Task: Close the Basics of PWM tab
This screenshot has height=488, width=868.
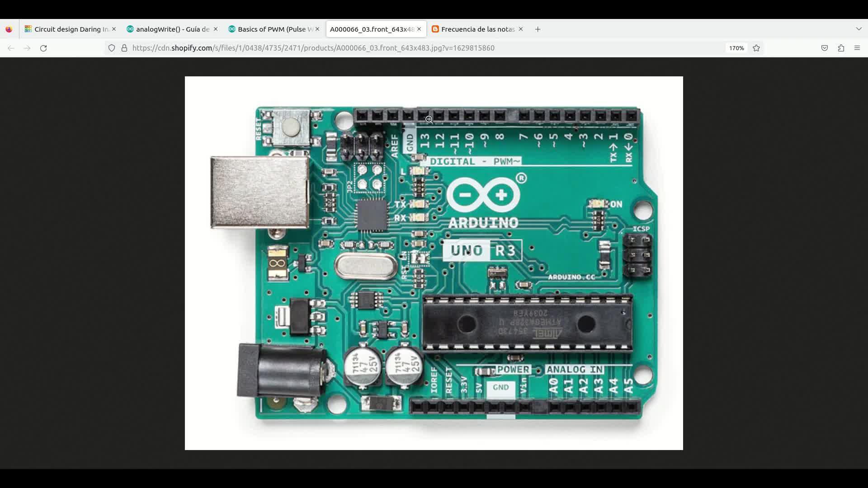Action: 317,29
